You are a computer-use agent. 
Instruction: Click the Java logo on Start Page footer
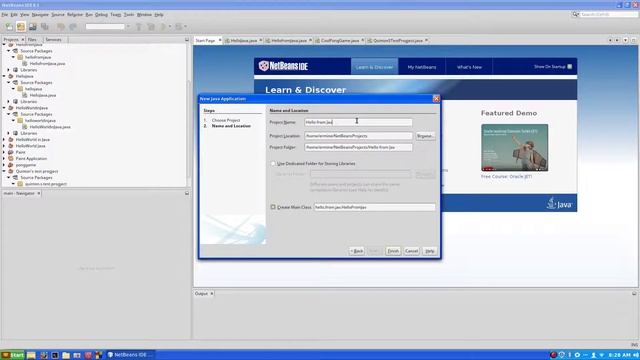pyautogui.click(x=559, y=203)
